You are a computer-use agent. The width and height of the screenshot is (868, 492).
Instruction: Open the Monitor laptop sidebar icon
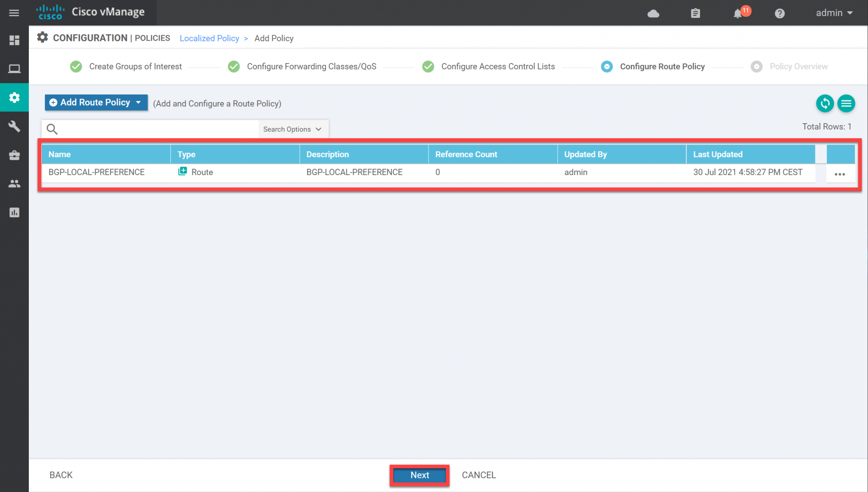tap(14, 69)
